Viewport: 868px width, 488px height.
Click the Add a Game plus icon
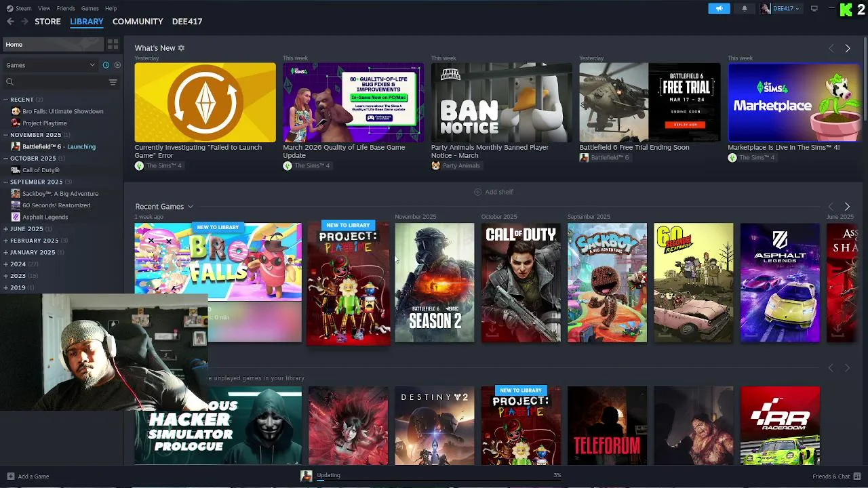(x=10, y=476)
